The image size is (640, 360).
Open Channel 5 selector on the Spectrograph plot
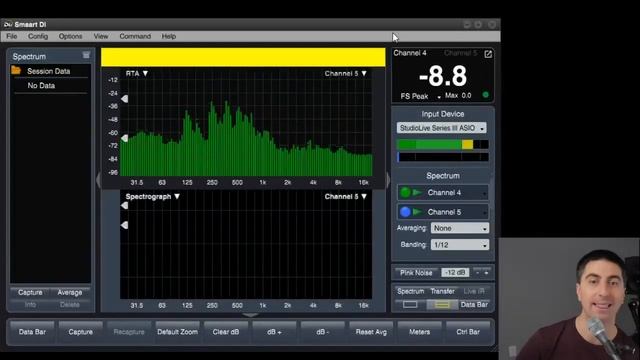(346, 196)
